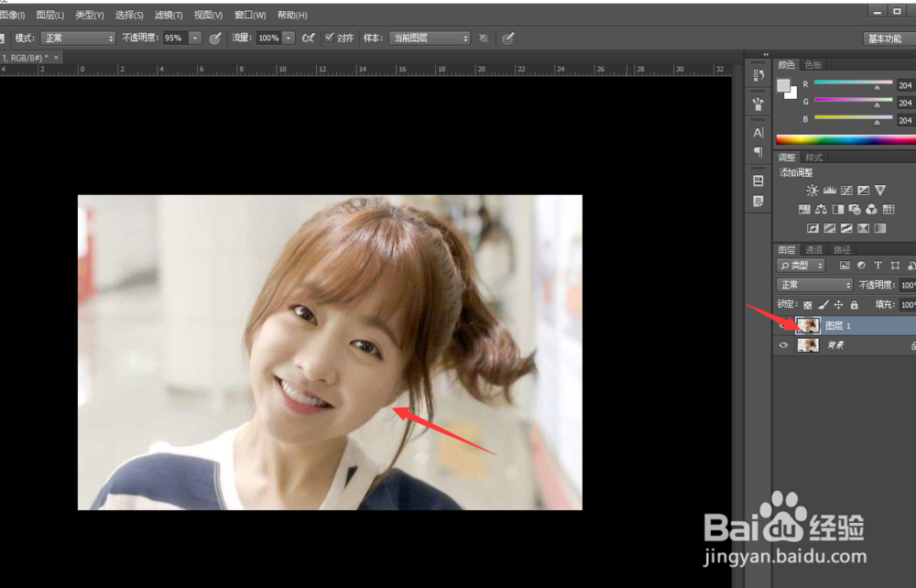Open the 样本 当前图层 dropdown
The image size is (916, 588).
(x=430, y=38)
